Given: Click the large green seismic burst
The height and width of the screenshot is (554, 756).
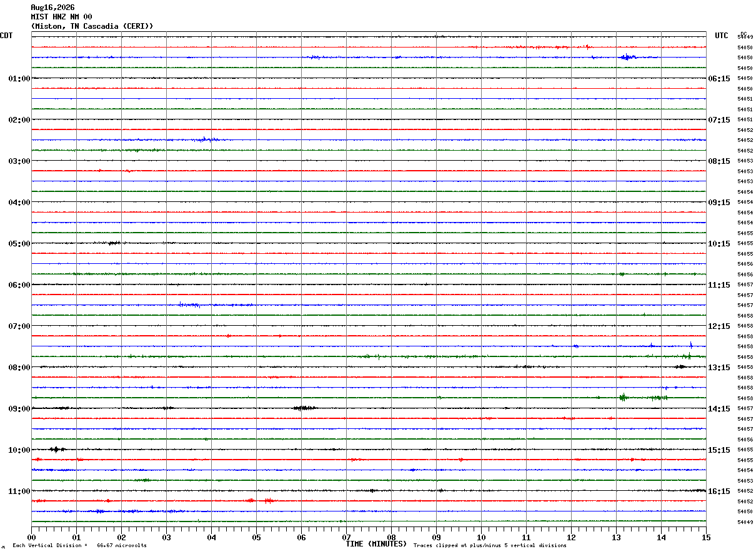Looking at the screenshot, I should pyautogui.click(x=623, y=397).
